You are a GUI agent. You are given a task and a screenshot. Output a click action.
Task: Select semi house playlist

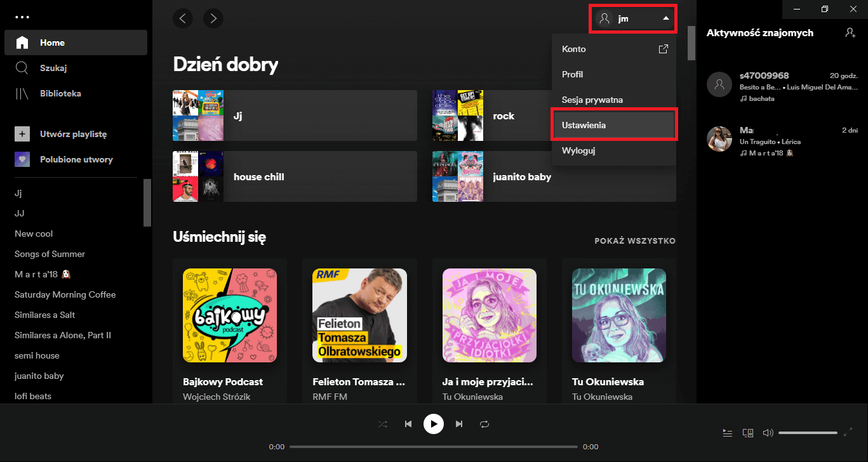(x=37, y=355)
